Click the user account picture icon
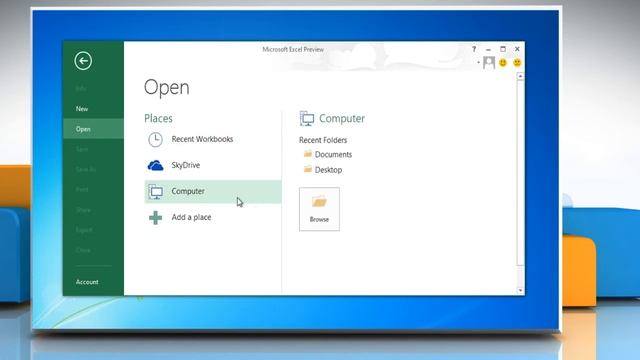Screen dimensions: 640x360 click(489, 62)
